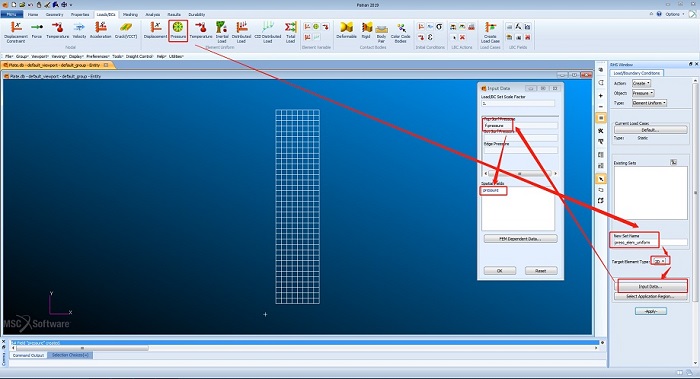Click the Input Data horizontal scrollbar
The height and width of the screenshot is (379, 700).
(521, 173)
